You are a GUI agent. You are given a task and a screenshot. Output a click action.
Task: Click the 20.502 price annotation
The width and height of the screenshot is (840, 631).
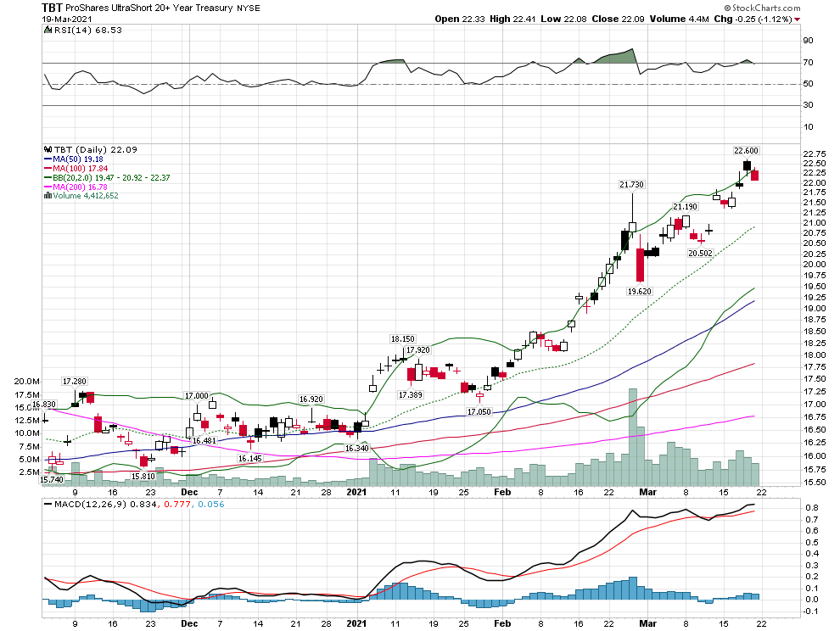pos(700,254)
